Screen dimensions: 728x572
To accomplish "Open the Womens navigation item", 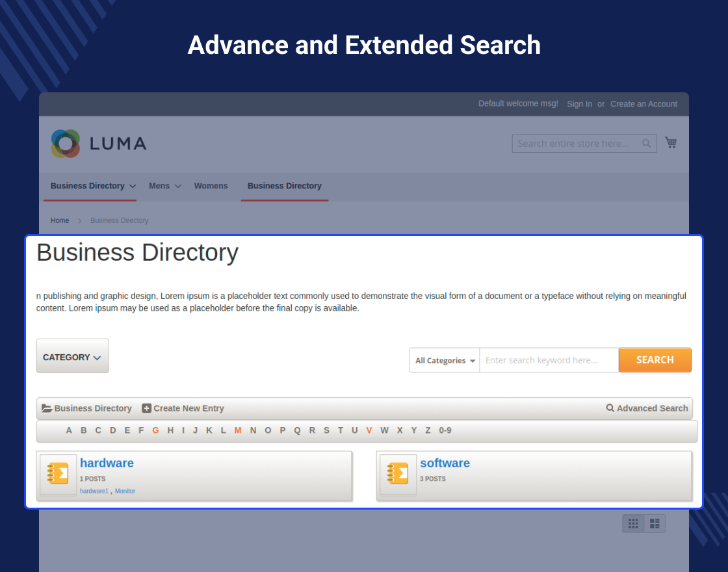I will [x=211, y=186].
